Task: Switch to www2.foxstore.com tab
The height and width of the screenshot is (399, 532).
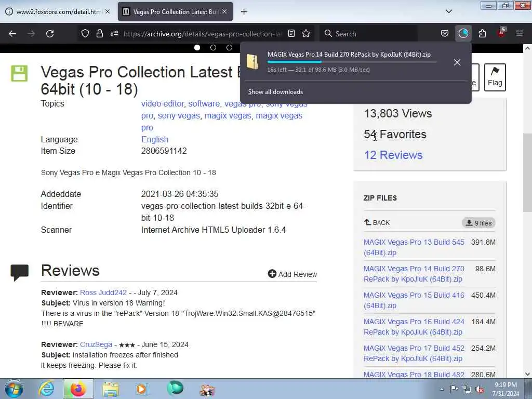Action: coord(58,12)
